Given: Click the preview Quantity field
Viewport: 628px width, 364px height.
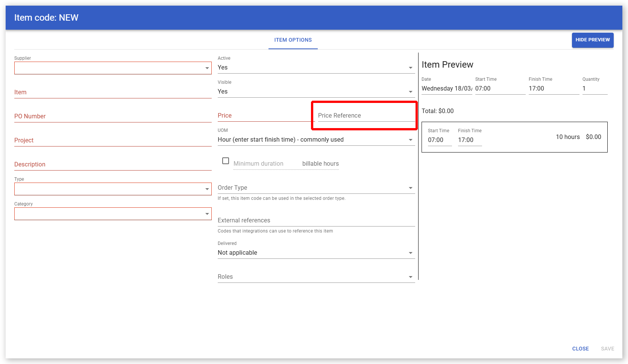Looking at the screenshot, I should (595, 89).
